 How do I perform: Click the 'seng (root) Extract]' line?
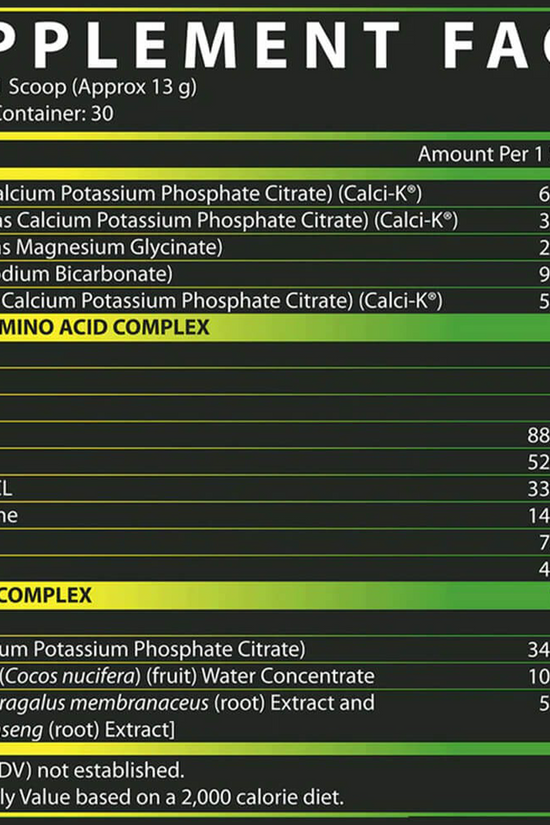tap(87, 730)
